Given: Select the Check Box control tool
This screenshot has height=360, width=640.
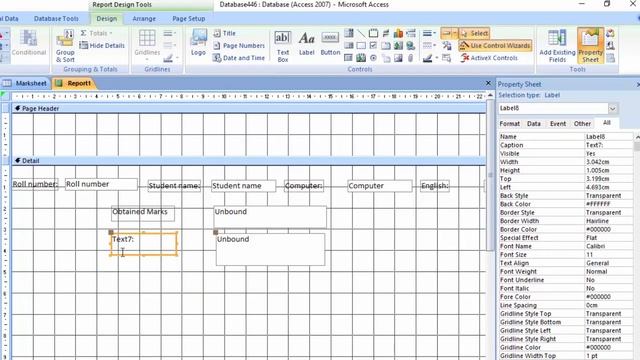Looking at the screenshot, I should [373, 45].
